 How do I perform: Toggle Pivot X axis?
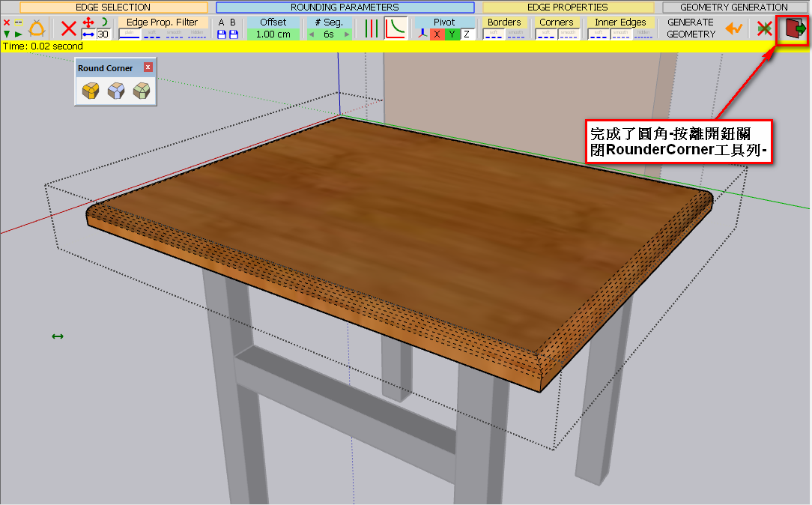tap(437, 34)
